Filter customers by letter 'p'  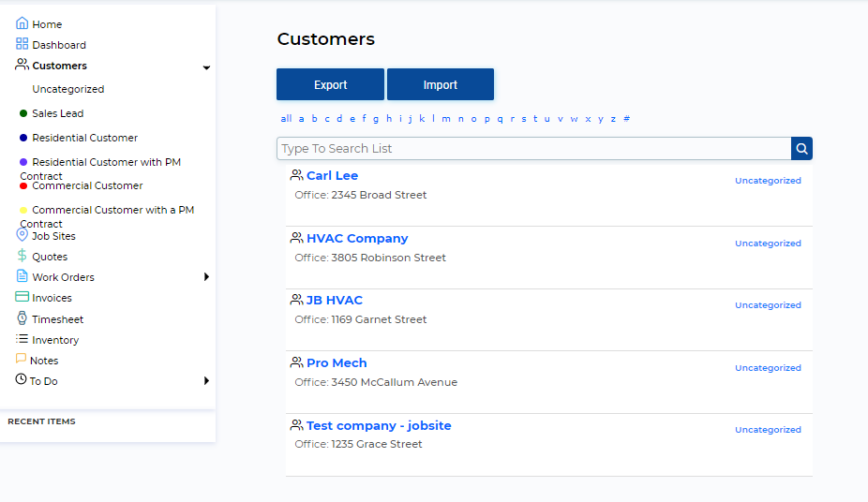[x=487, y=119]
